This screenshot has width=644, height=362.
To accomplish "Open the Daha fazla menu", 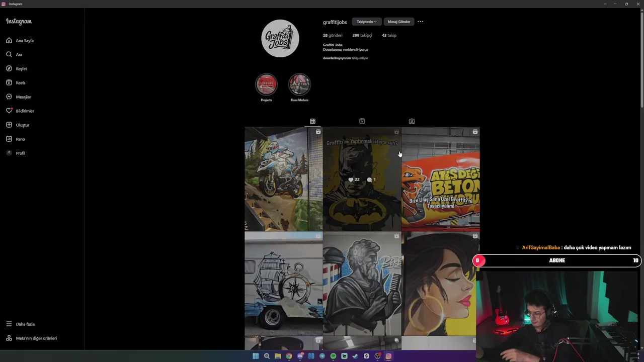I will (x=21, y=324).
